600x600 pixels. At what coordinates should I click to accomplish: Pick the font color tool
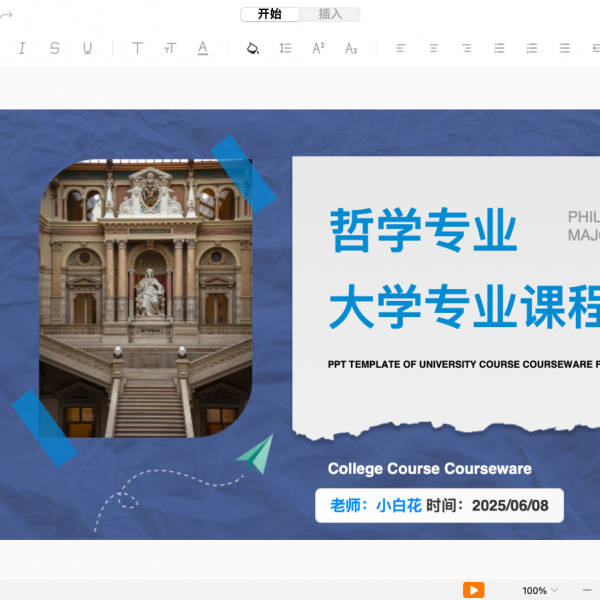[x=203, y=48]
